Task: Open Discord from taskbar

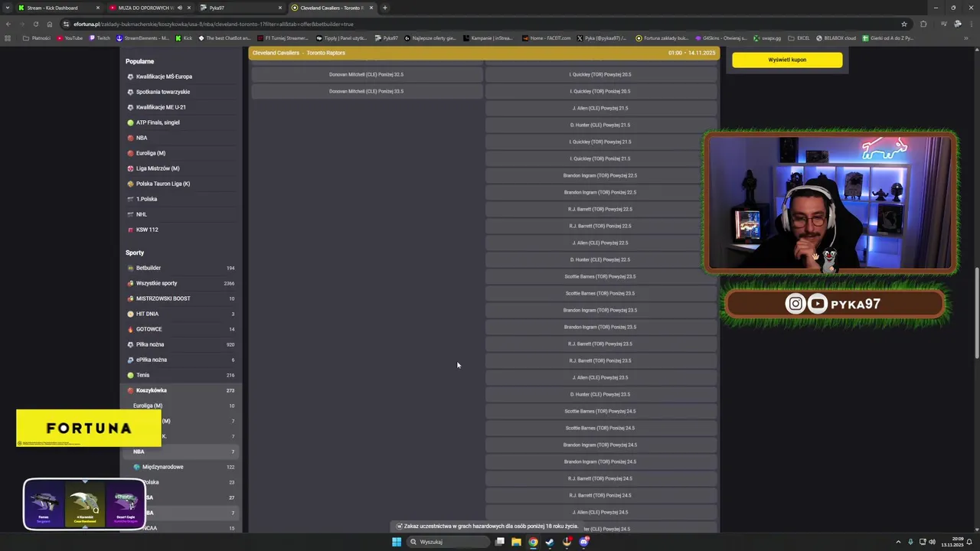Action: point(584,542)
